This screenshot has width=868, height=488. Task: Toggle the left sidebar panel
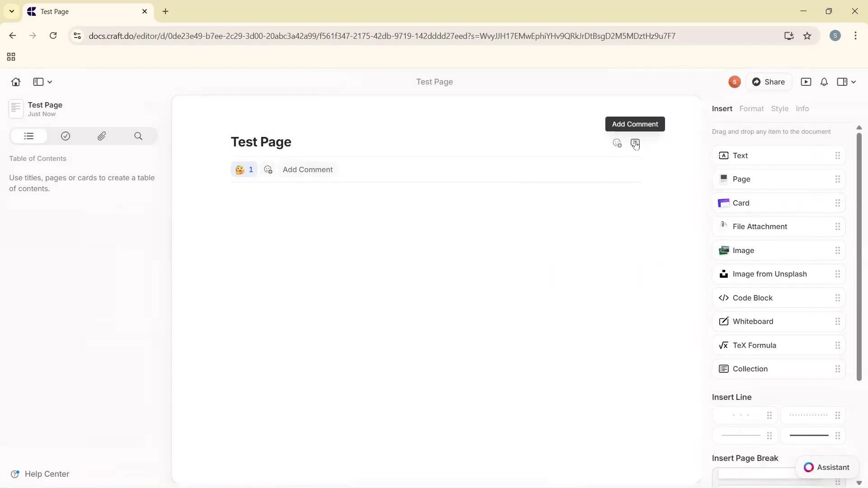(x=38, y=82)
